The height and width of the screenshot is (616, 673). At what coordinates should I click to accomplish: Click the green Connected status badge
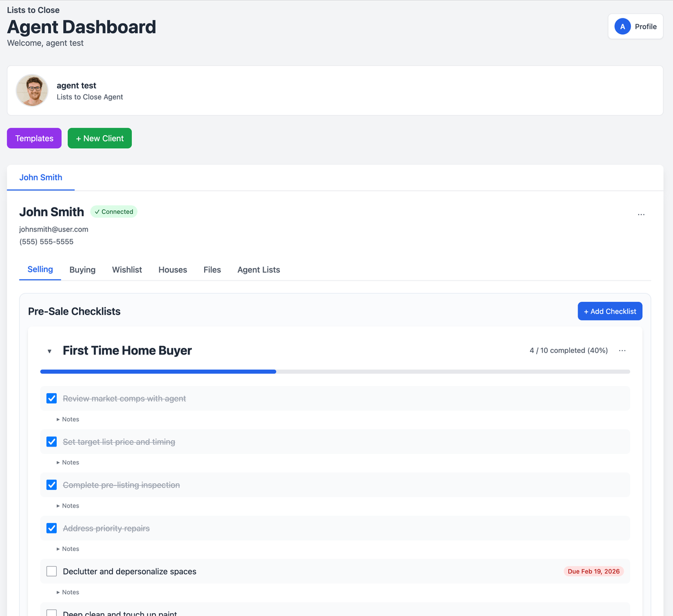point(114,212)
